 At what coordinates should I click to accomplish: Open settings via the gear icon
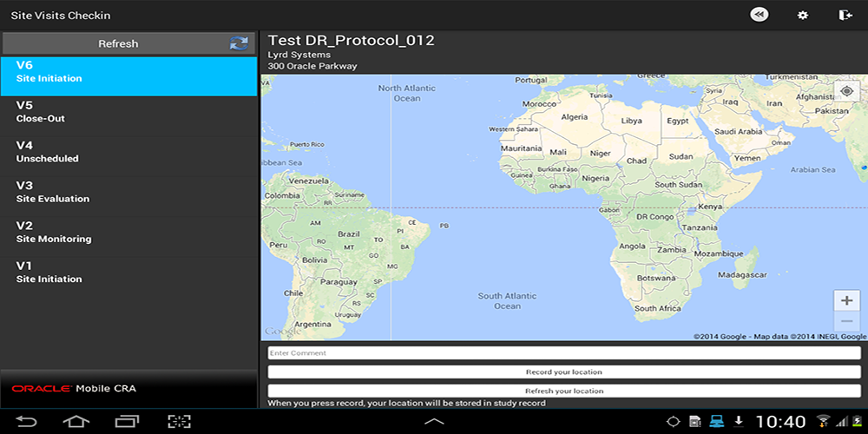click(x=802, y=16)
